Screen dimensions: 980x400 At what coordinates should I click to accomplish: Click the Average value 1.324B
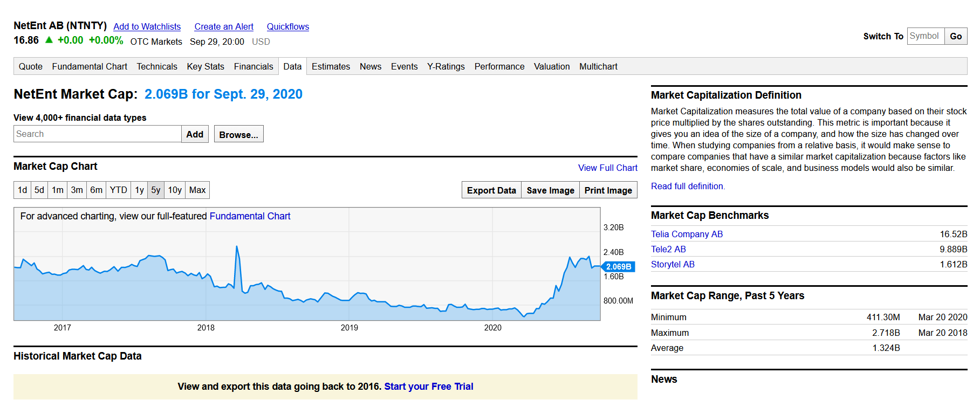point(886,348)
